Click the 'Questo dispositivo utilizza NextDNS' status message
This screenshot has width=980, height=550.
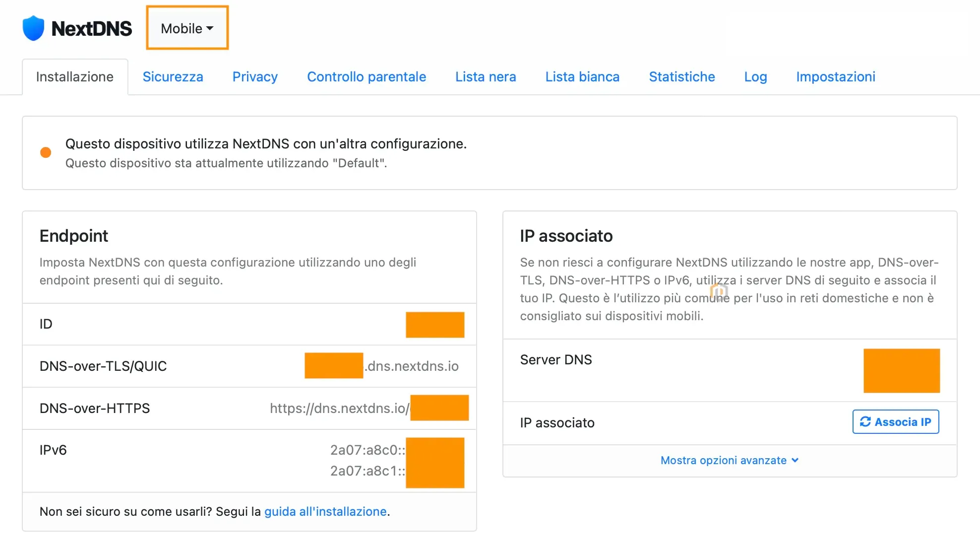click(x=266, y=144)
